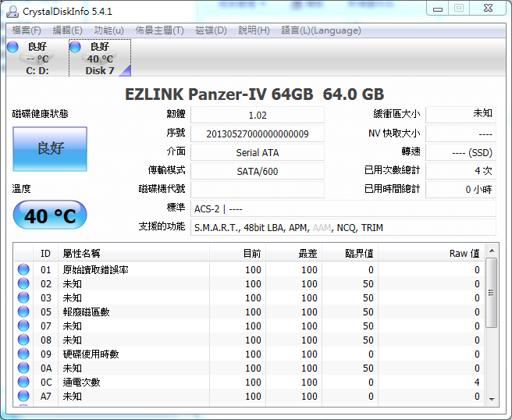Open the 語言(L)(Language) menu
Image resolution: width=512 pixels, height=420 pixels.
321,30
